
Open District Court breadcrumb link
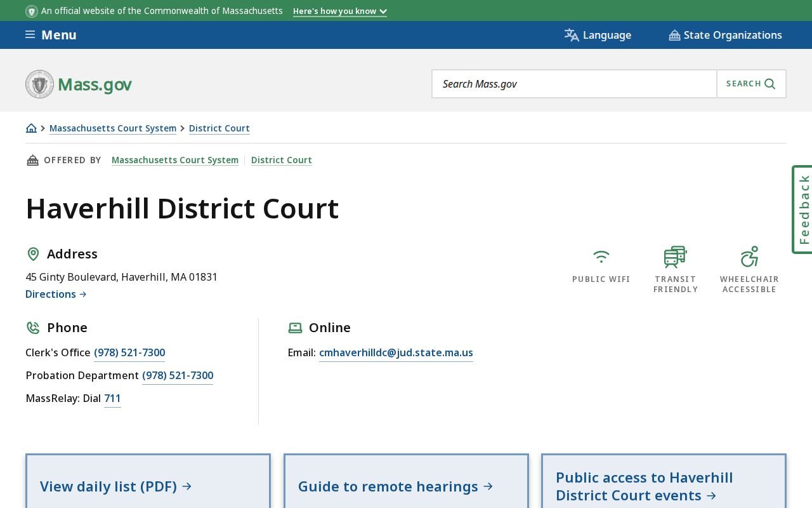click(x=219, y=128)
